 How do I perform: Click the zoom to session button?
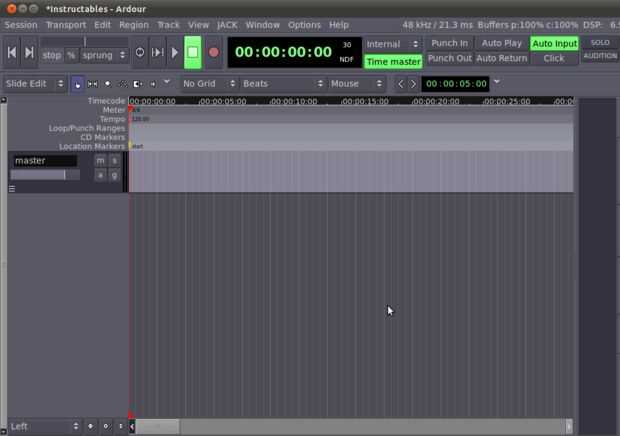tap(121, 426)
